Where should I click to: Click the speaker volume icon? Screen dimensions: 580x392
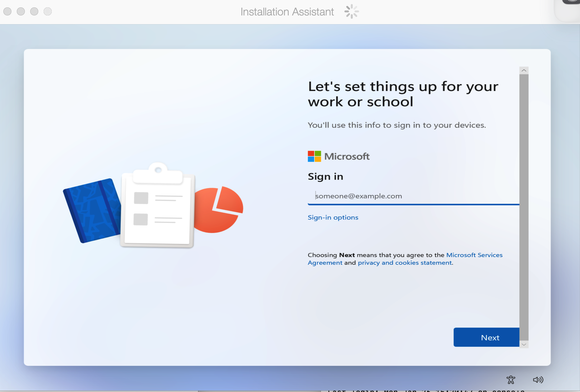(538, 380)
